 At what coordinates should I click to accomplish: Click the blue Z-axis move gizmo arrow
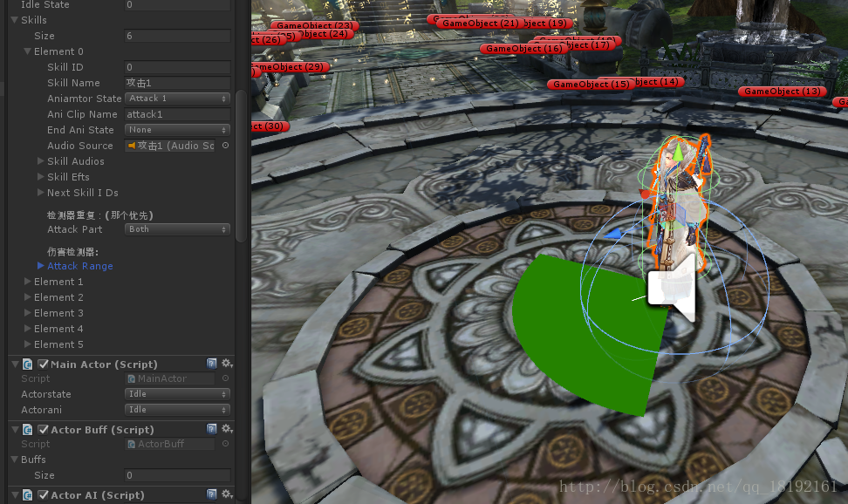(x=612, y=234)
